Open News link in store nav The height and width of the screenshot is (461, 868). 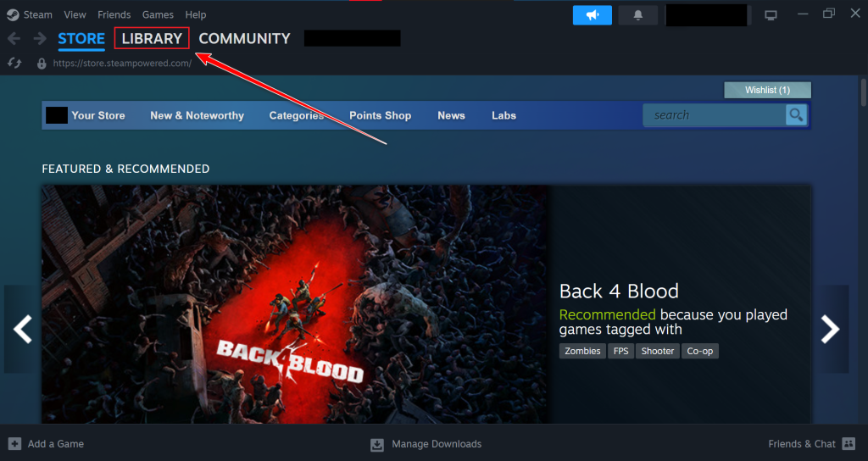click(451, 115)
